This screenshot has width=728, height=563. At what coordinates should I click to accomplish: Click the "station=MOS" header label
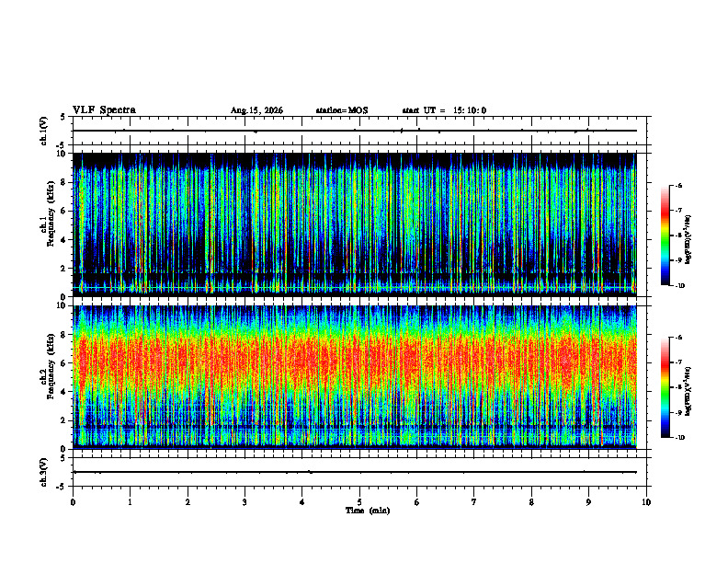[342, 110]
